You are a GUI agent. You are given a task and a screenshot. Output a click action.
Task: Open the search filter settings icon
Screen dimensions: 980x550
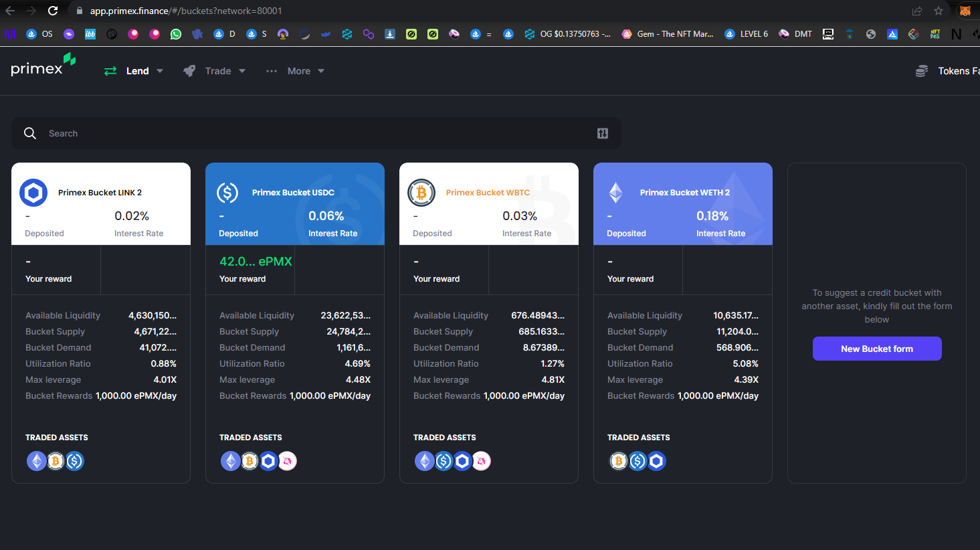pyautogui.click(x=603, y=133)
